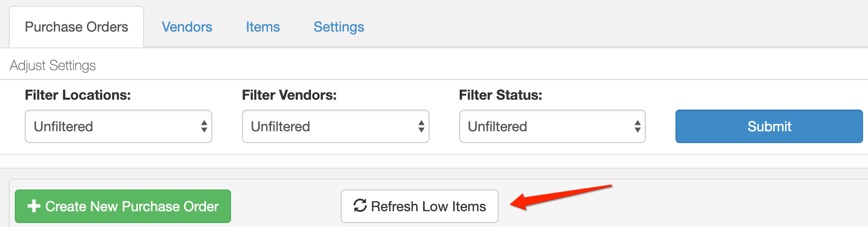Click the up-down arrows in Filter Locations select

(204, 127)
